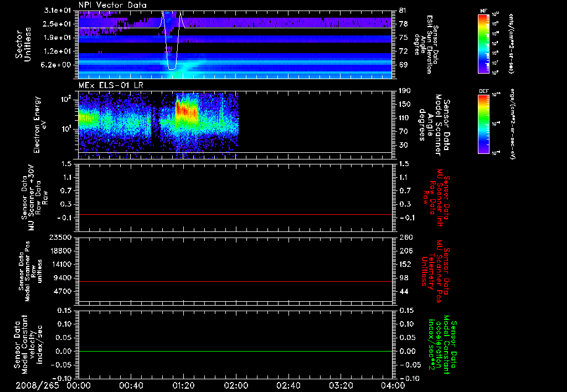The image size is (567, 392).
Task: Click the 150 scanner angle tick label
Action: (x=405, y=104)
